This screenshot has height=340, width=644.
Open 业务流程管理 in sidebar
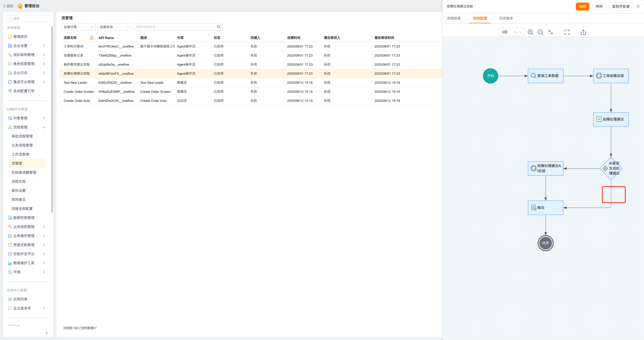click(22, 145)
